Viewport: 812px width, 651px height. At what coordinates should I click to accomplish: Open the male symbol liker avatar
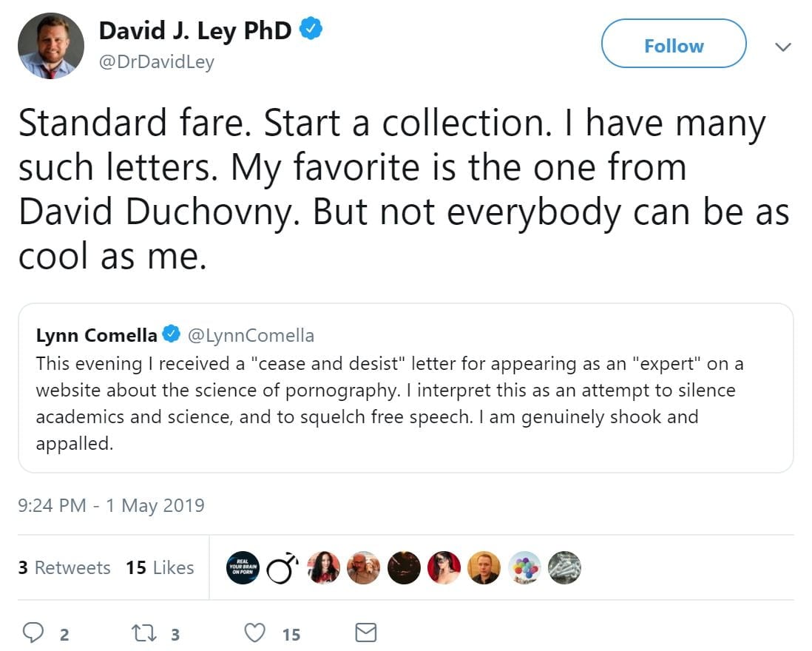(283, 568)
